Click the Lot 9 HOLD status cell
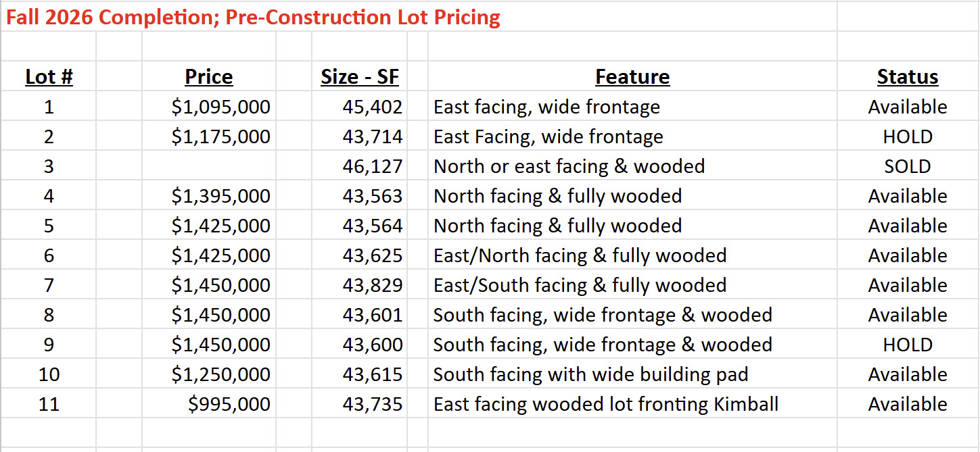Screen dimensions: 980x452 tap(907, 345)
